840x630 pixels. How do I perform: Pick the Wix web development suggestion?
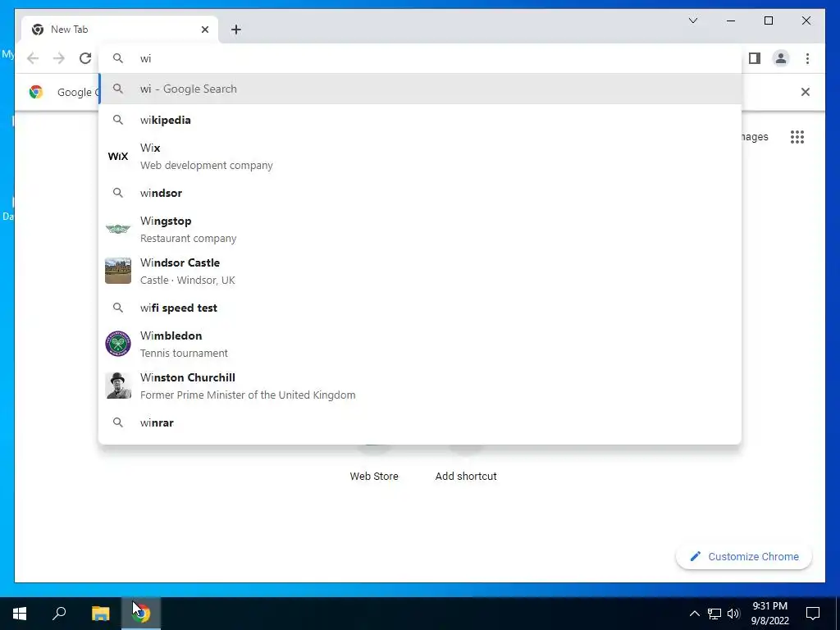(421, 157)
